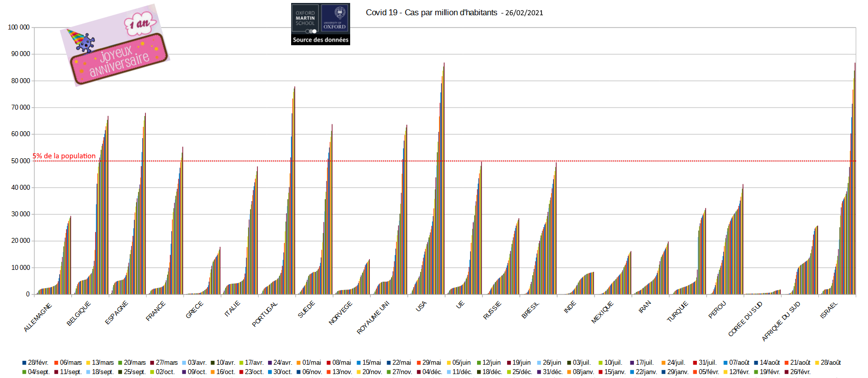
Task: Select the 14/août legend entry
Action: (x=770, y=363)
